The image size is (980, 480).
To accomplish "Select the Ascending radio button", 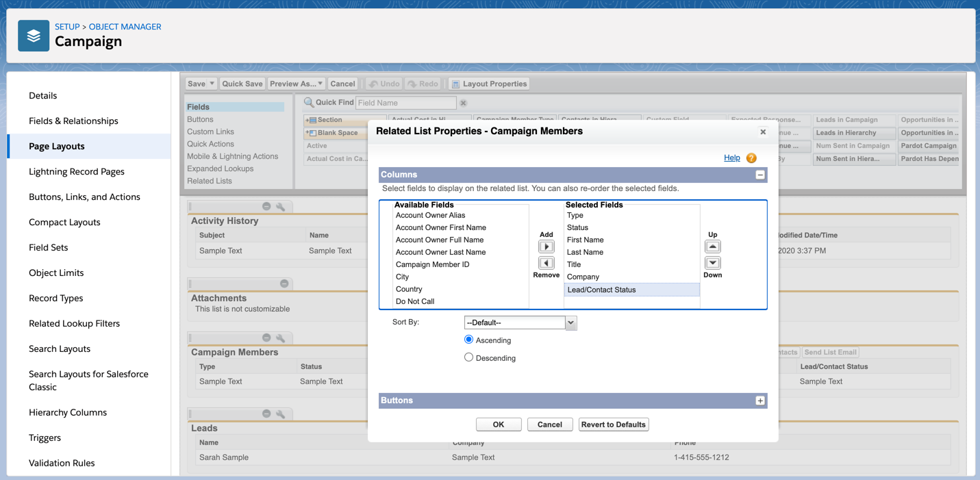I will click(x=468, y=340).
